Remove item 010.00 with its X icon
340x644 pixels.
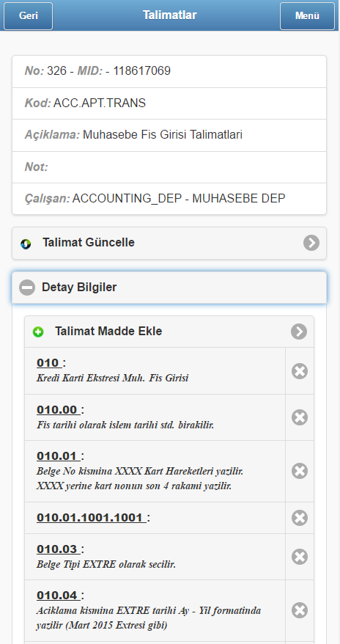(300, 417)
